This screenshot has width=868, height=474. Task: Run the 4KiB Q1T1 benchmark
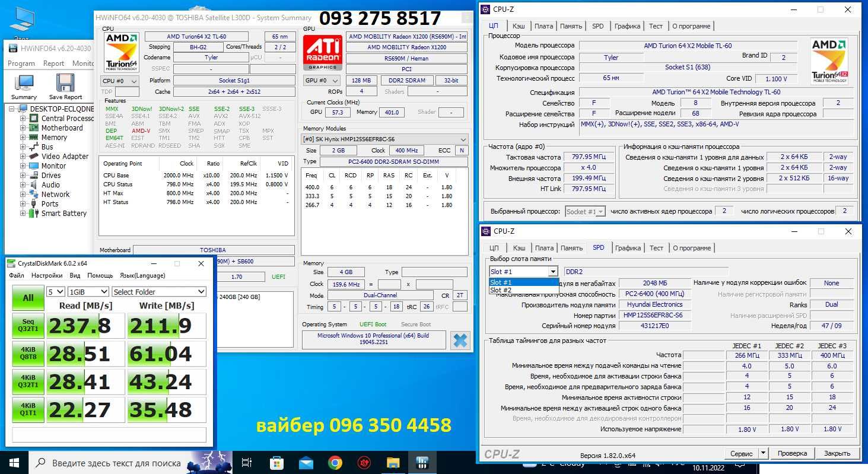[28, 409]
